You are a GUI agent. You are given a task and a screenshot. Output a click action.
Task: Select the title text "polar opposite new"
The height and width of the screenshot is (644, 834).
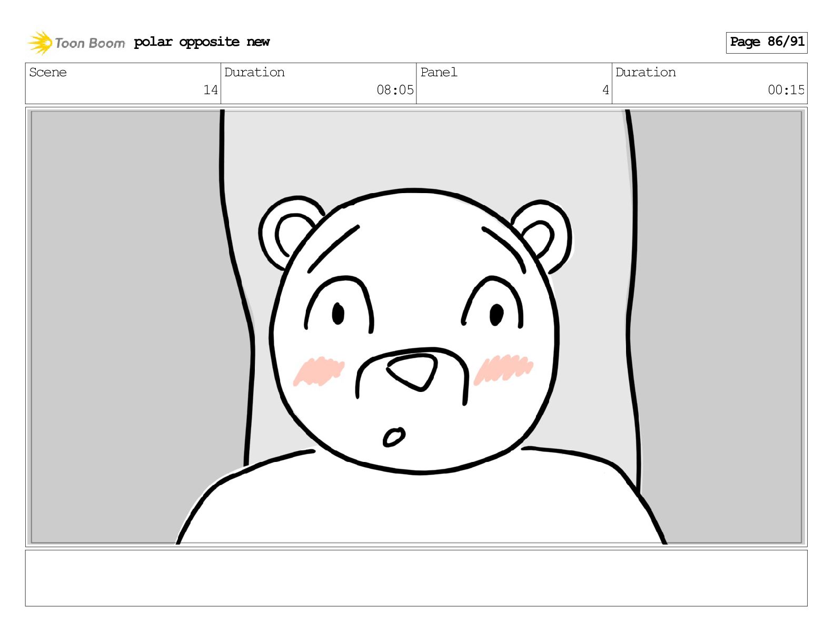(x=202, y=42)
